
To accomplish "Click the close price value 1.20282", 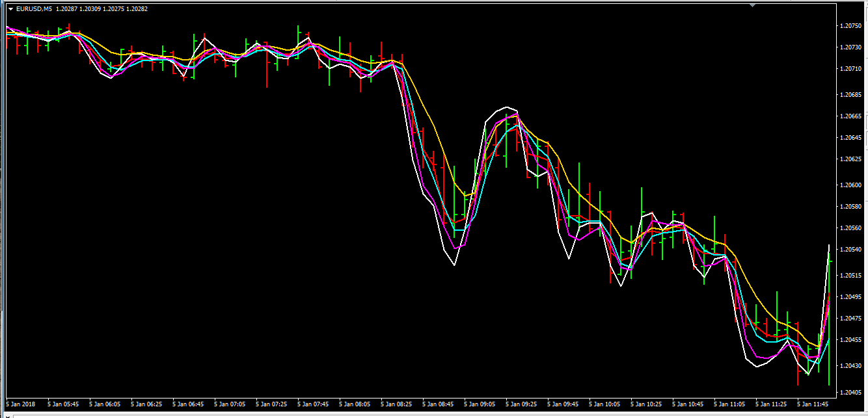I will [137, 9].
